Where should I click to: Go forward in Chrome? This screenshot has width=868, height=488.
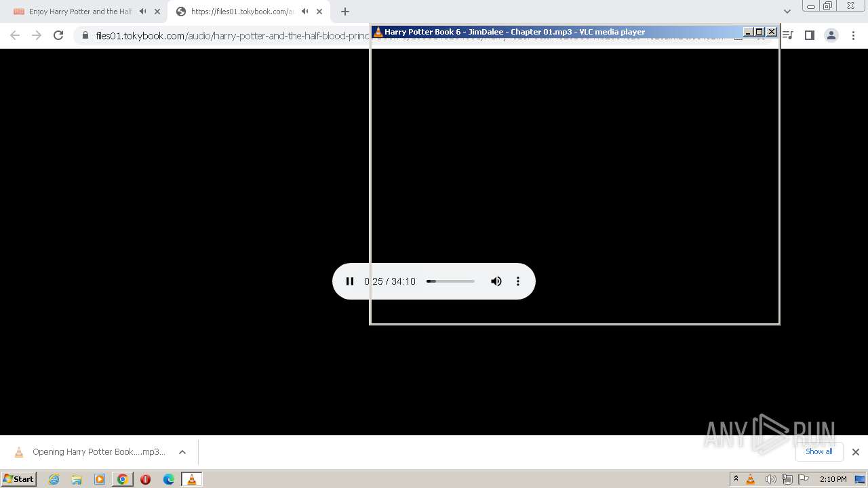pyautogui.click(x=37, y=35)
